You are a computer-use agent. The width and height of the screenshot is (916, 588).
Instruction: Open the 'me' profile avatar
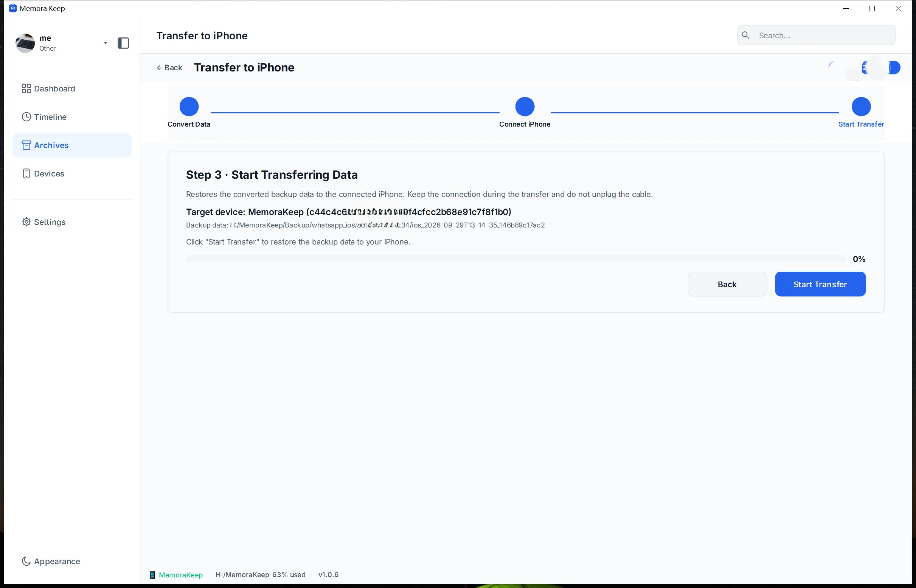pyautogui.click(x=25, y=43)
